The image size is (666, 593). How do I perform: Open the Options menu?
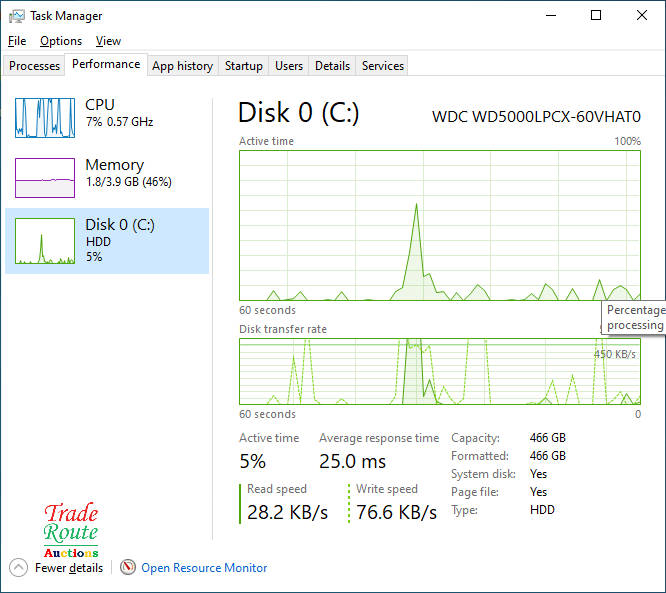pyautogui.click(x=61, y=41)
